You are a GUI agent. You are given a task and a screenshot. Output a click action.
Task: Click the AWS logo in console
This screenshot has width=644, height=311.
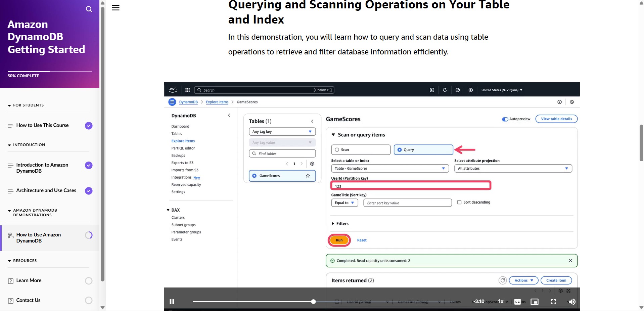pos(173,90)
